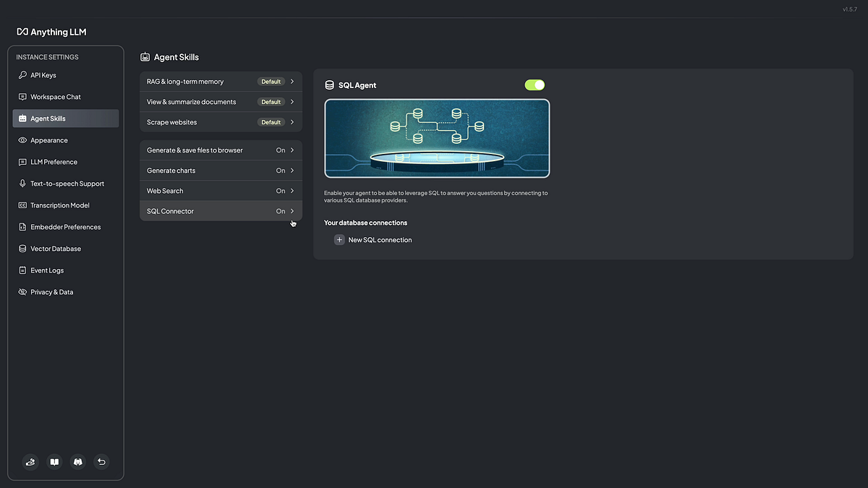Open the Discord community link
This screenshot has height=488, width=868.
pyautogui.click(x=77, y=461)
